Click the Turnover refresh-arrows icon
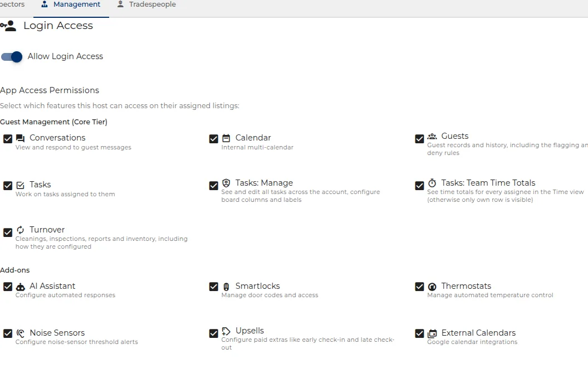Viewport: 588px width, 368px height. tap(20, 230)
